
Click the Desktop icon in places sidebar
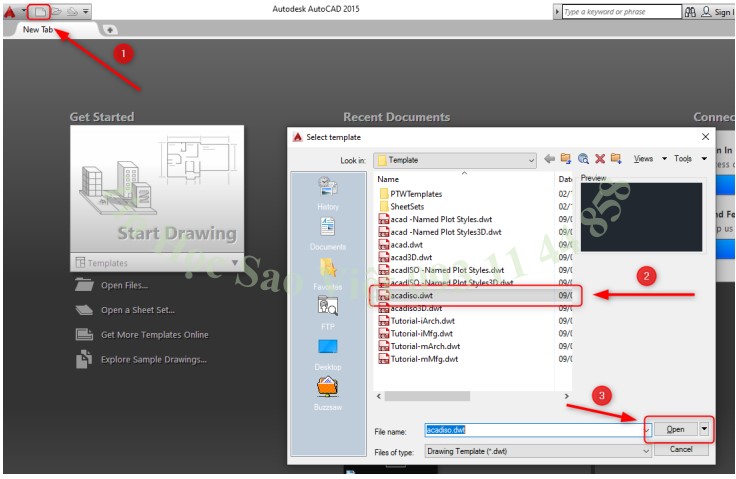click(328, 347)
